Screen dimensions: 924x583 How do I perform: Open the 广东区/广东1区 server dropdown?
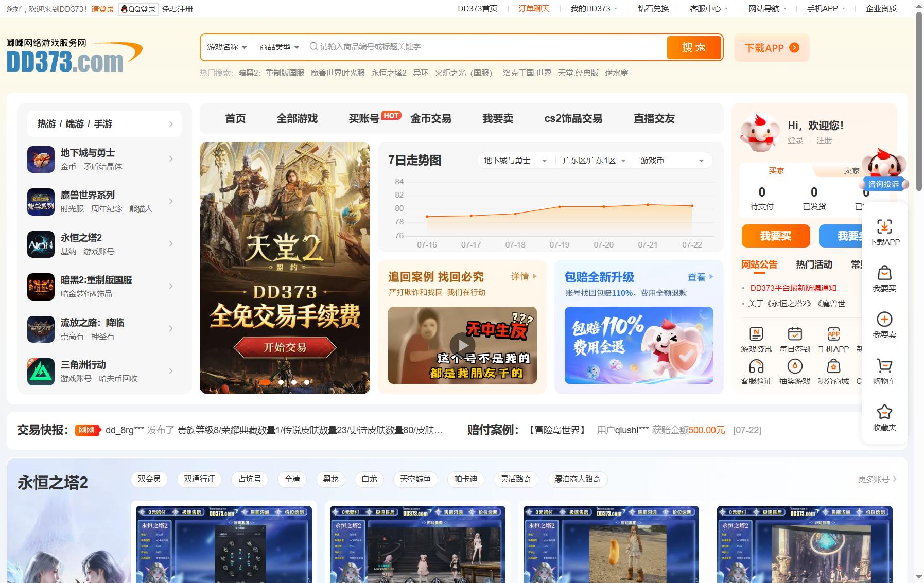[594, 161]
